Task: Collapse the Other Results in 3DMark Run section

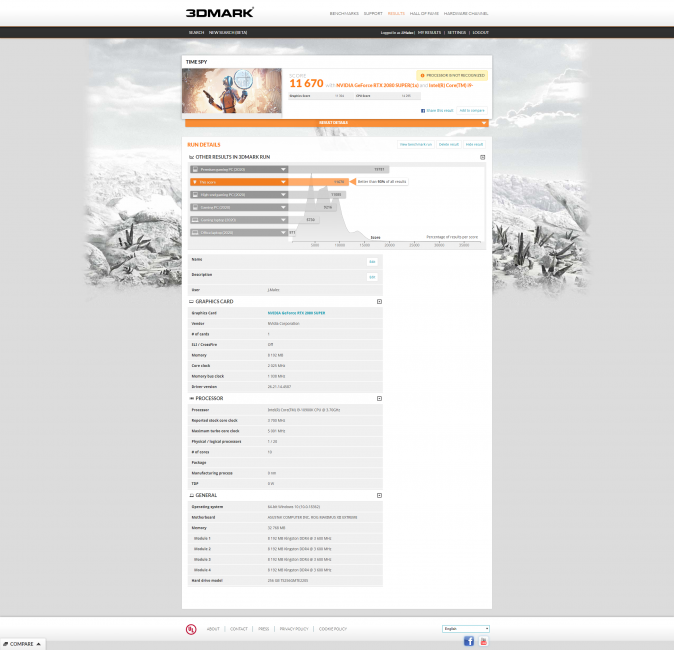Action: (x=483, y=157)
